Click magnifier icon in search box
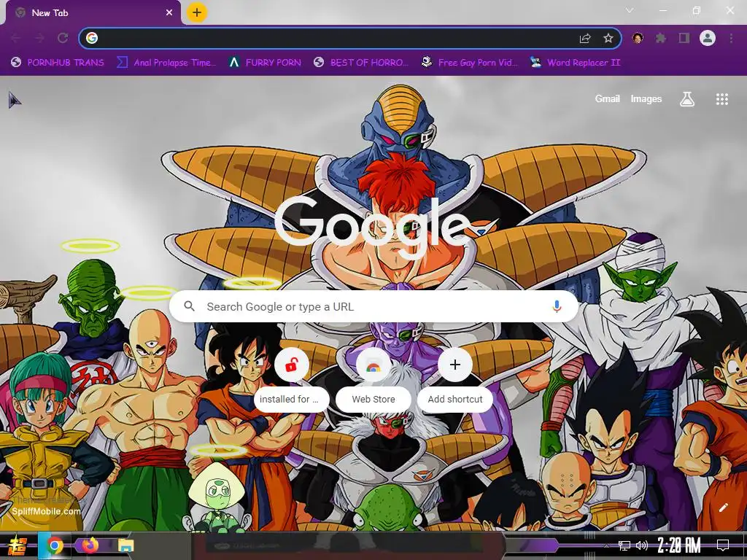The image size is (747, 560). click(x=189, y=306)
